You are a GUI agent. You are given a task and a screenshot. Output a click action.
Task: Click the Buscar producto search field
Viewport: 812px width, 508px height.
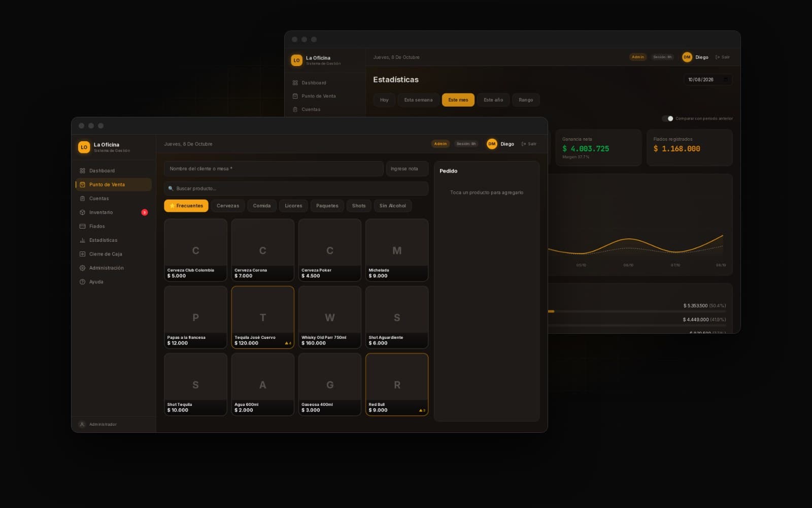tap(296, 188)
